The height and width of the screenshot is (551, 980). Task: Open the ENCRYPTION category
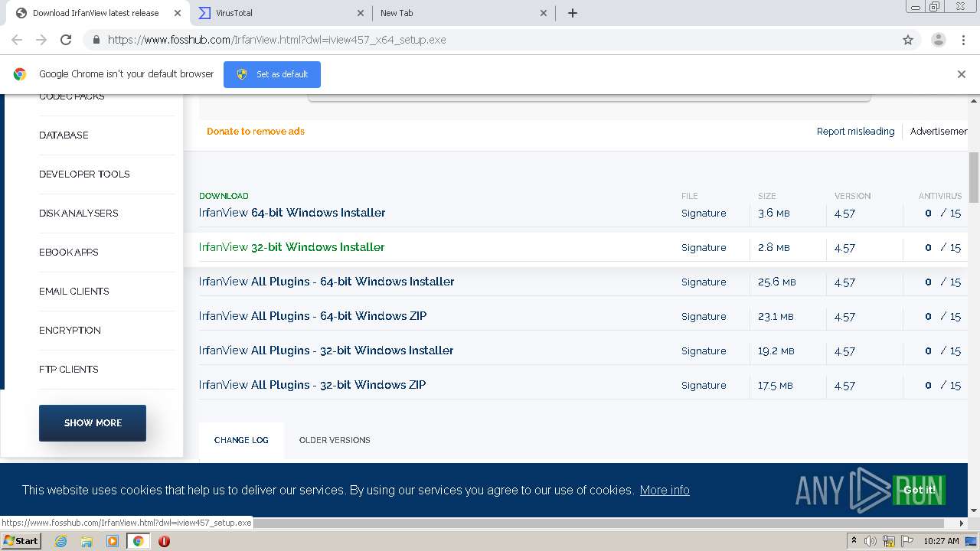(70, 330)
